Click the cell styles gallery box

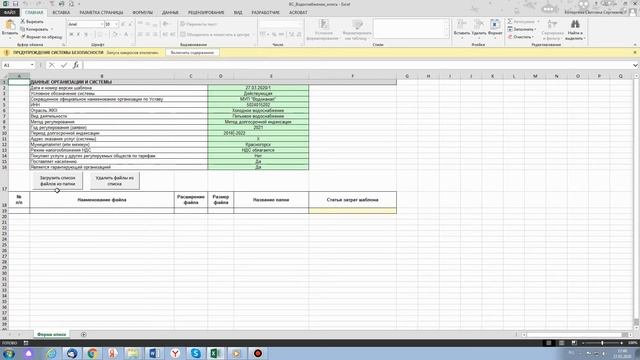click(x=411, y=29)
